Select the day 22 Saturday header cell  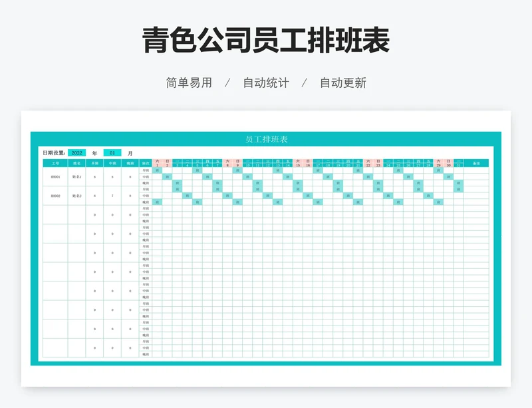point(368,163)
